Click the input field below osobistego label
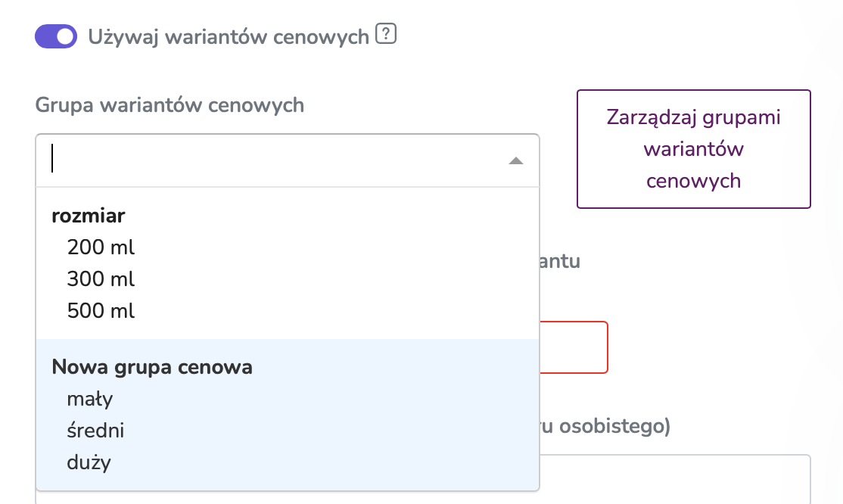 pos(675,479)
